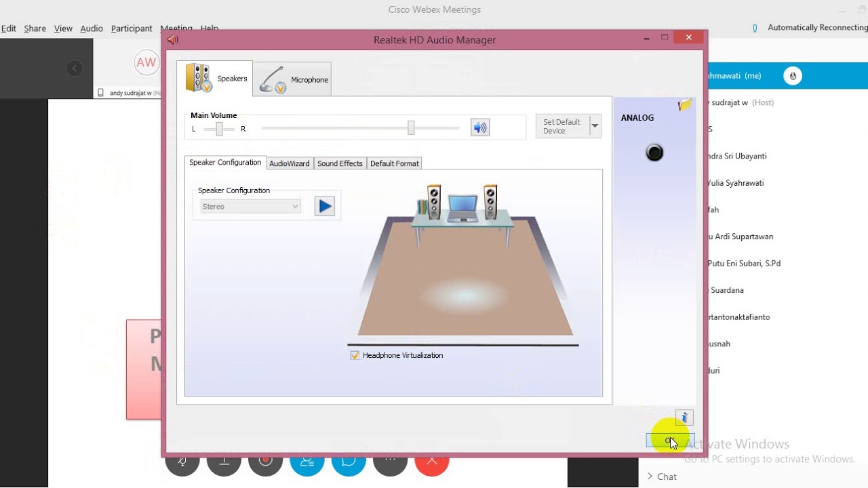Click the Set Default Device button
Viewport: 868px width, 488px height.
tap(562, 126)
